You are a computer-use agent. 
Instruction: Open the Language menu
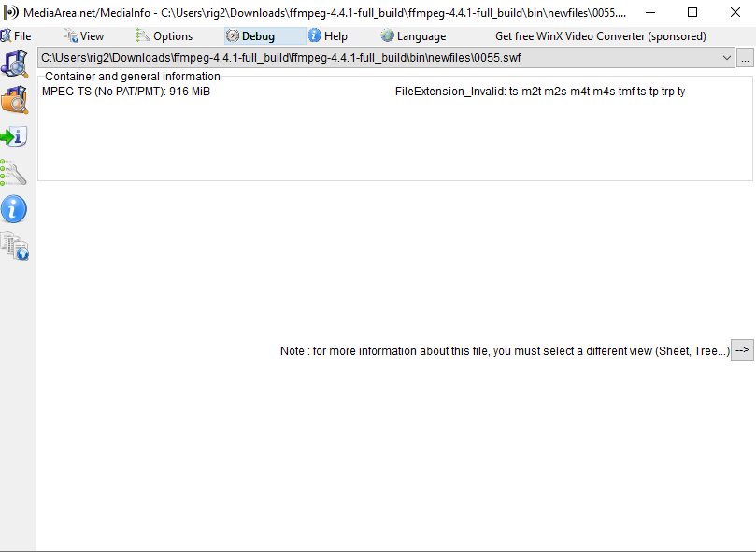point(413,36)
